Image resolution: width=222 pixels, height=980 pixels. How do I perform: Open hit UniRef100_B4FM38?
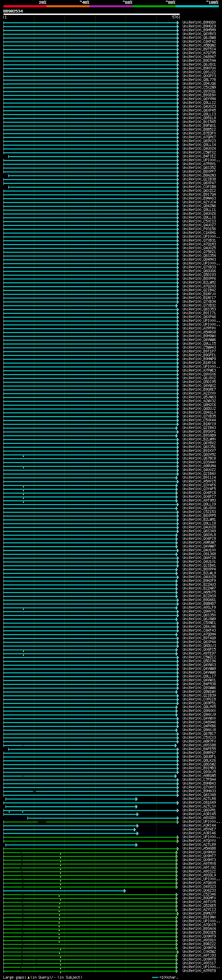pos(199,684)
